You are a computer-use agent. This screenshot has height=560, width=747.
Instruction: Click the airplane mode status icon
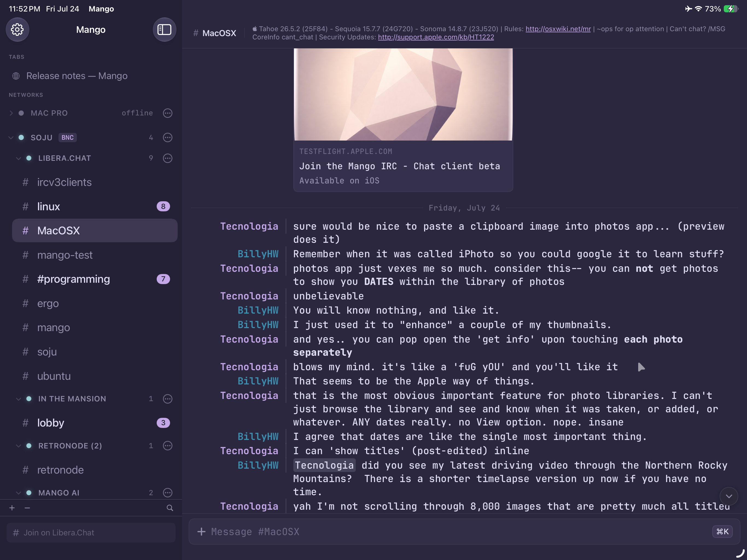click(x=688, y=9)
